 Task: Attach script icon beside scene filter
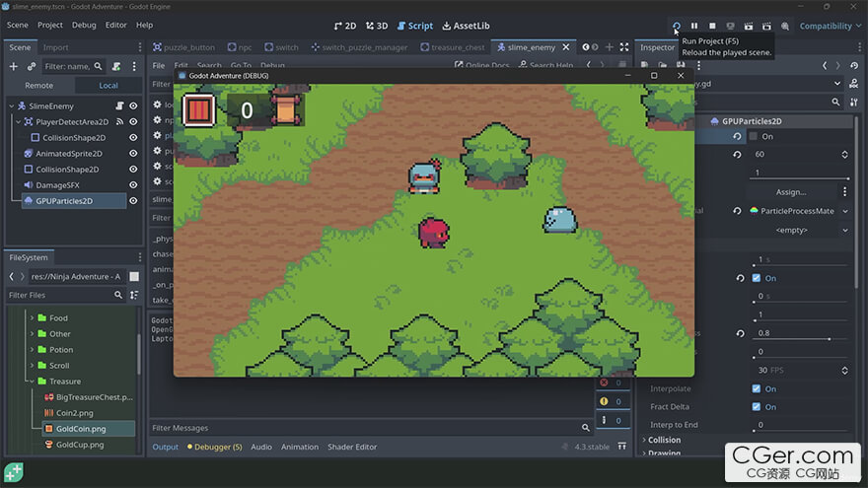click(116, 66)
